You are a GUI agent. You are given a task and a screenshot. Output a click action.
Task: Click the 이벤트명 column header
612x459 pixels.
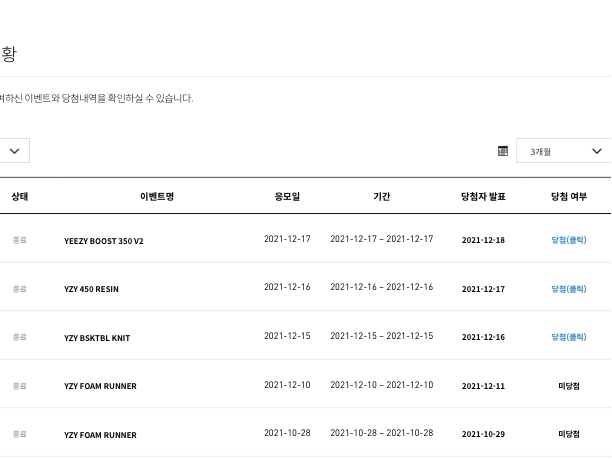157,196
